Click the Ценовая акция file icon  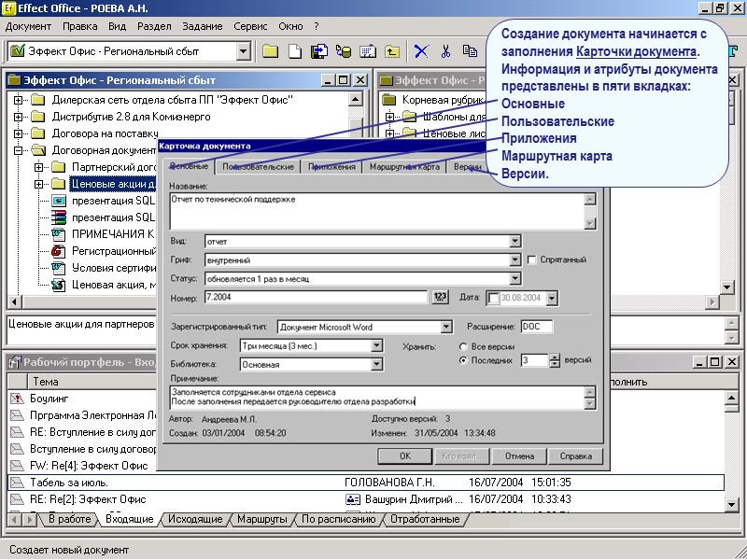pos(58,285)
